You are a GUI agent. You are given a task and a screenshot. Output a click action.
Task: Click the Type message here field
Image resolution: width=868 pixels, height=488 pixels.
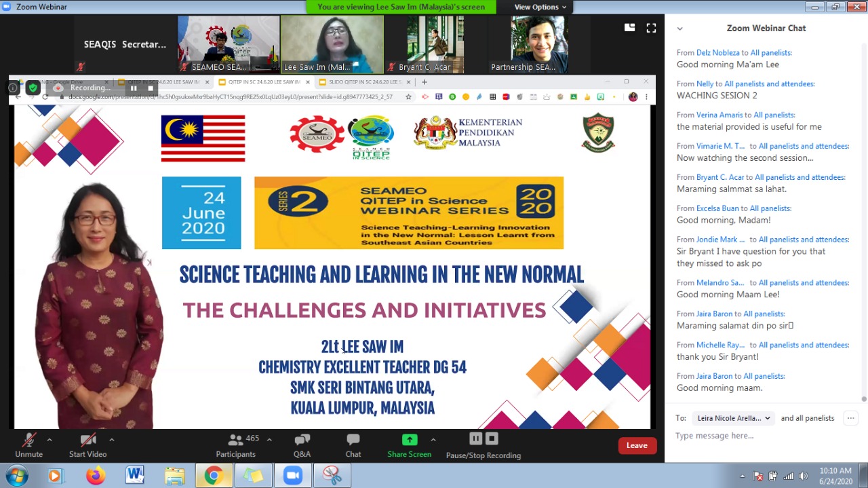(759, 436)
